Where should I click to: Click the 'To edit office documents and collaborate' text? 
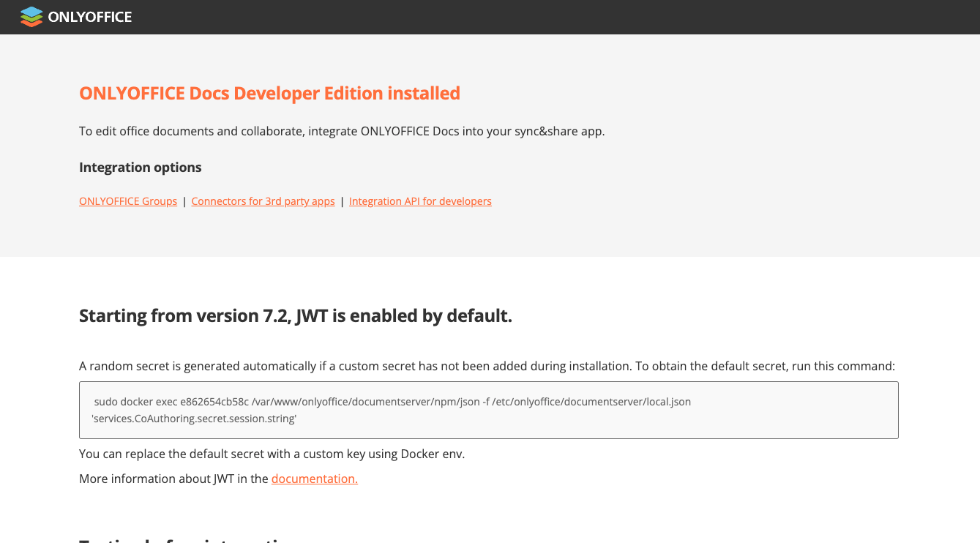(342, 132)
